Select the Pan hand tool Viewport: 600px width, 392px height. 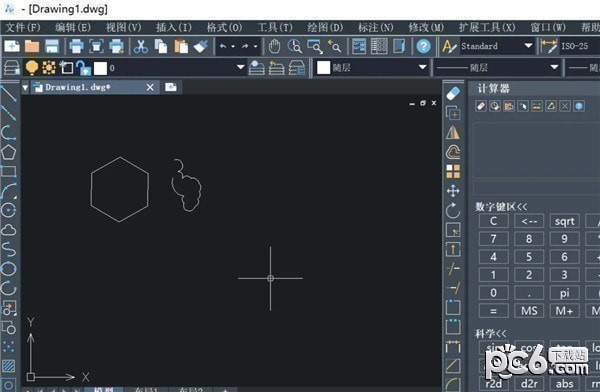[274, 46]
